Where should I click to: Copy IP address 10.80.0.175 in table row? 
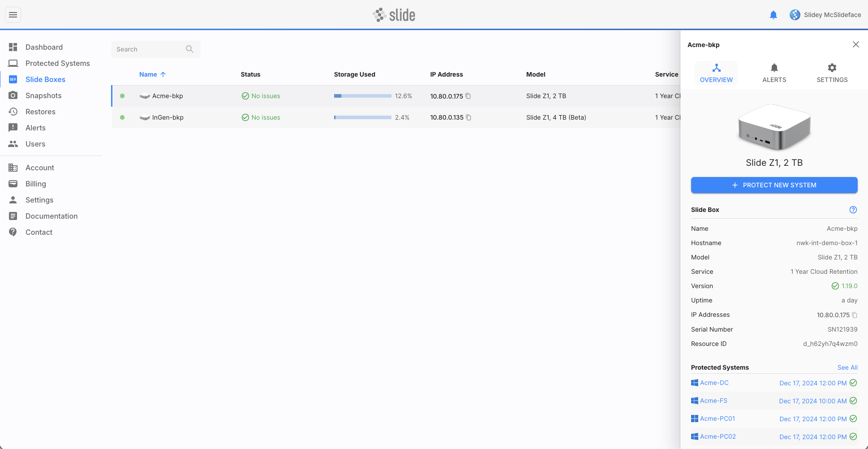point(468,96)
